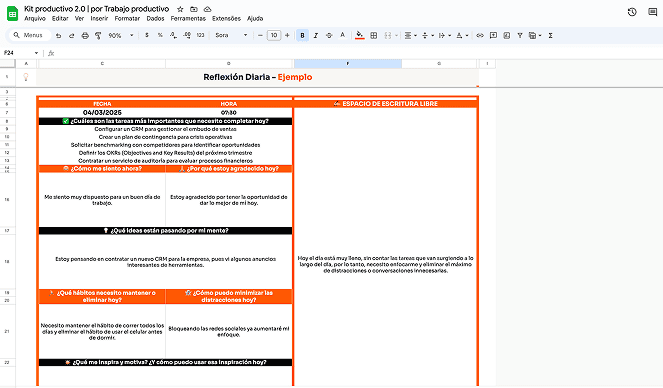The height and width of the screenshot is (388, 663).
Task: Open the fill color picker
Action: 359,36
